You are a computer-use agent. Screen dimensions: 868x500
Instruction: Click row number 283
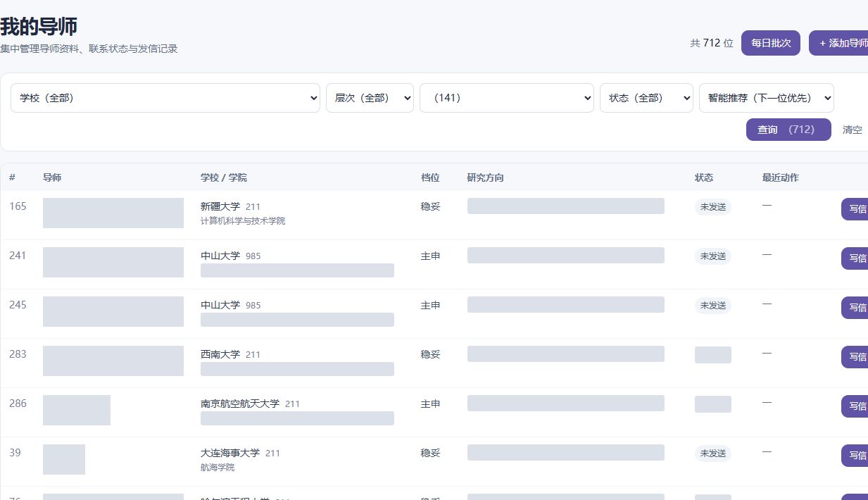tap(18, 354)
